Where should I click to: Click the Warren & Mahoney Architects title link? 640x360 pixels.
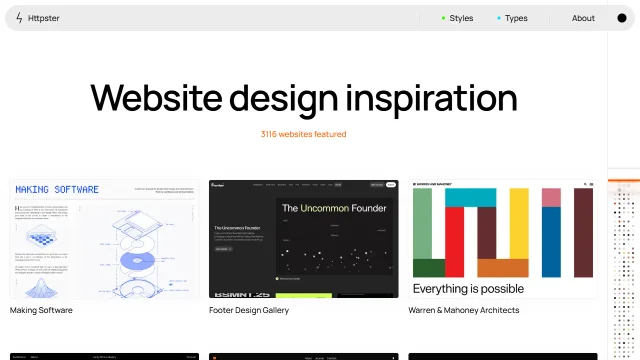coord(464,310)
